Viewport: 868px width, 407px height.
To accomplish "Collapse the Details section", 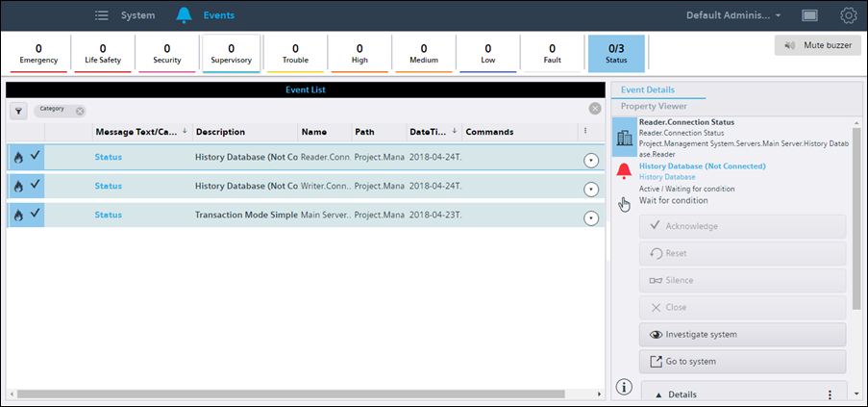I will click(659, 394).
